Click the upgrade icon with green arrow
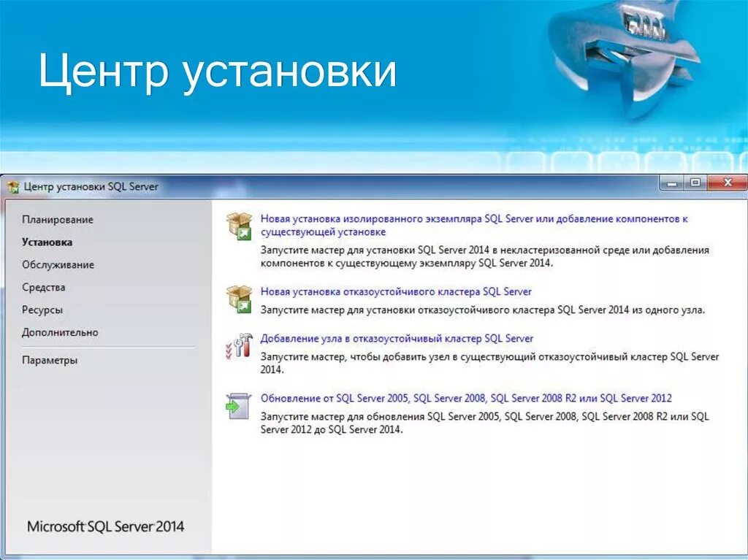 pyautogui.click(x=239, y=407)
